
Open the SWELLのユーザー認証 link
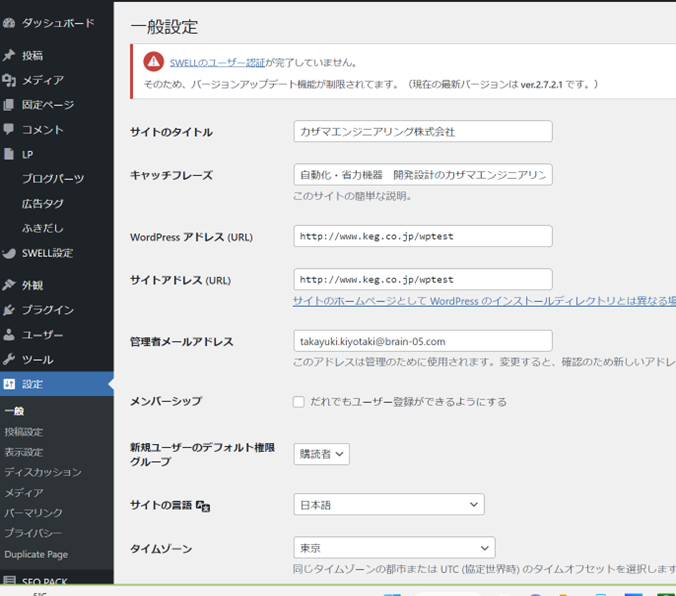pos(217,62)
